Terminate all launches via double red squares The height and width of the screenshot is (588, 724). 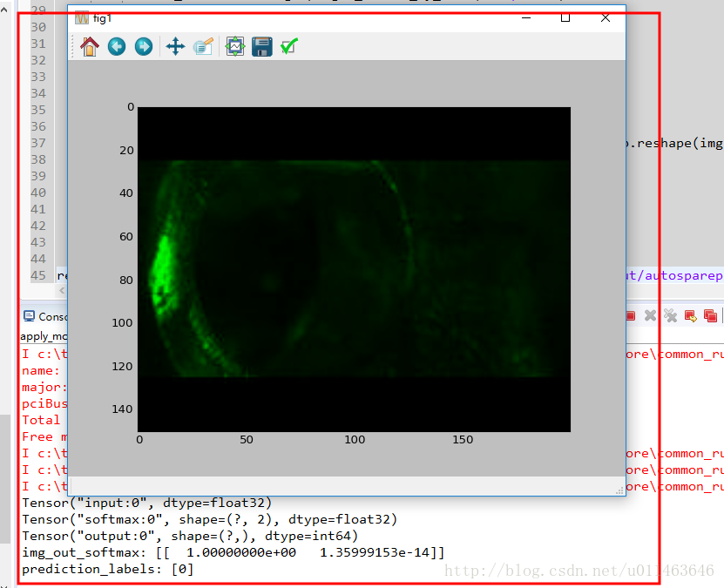pos(710,315)
